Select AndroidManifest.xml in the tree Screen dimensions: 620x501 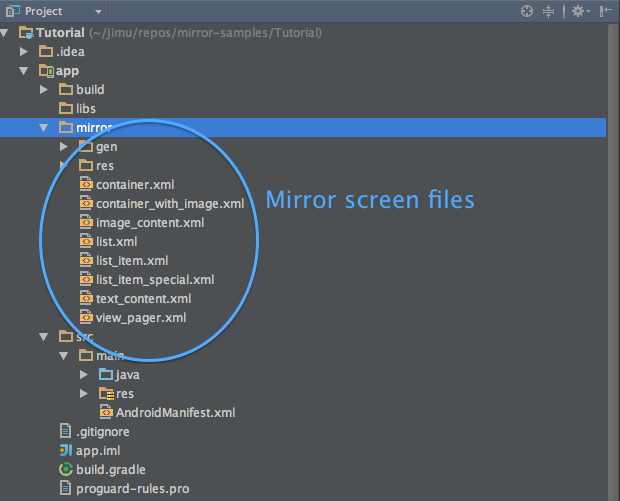[x=175, y=412]
